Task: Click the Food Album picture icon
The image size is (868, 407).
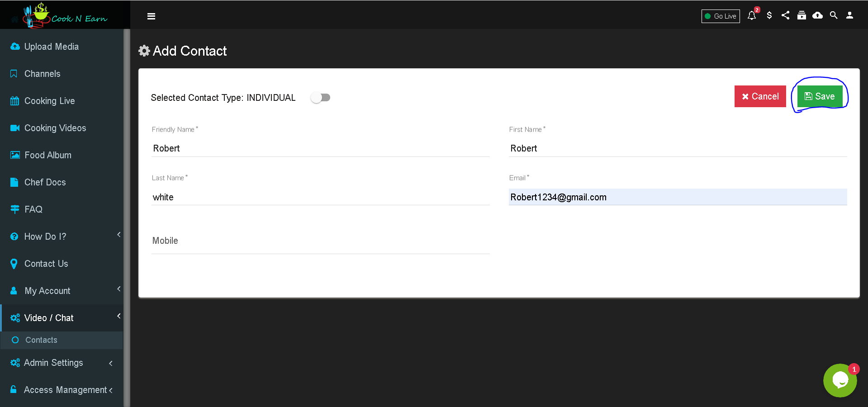Action: click(15, 155)
